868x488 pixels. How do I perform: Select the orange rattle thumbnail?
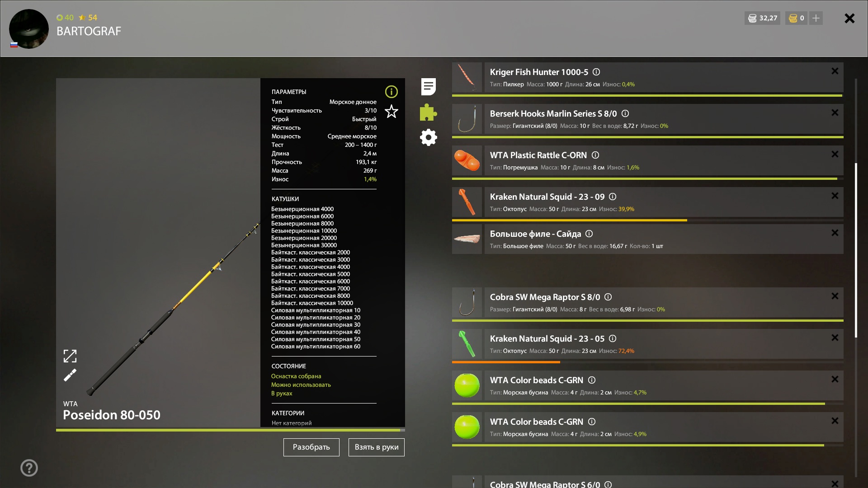coord(467,160)
